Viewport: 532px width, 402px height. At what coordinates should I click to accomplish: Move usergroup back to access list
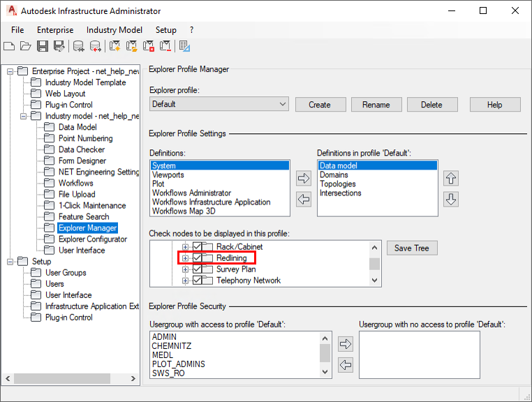346,366
